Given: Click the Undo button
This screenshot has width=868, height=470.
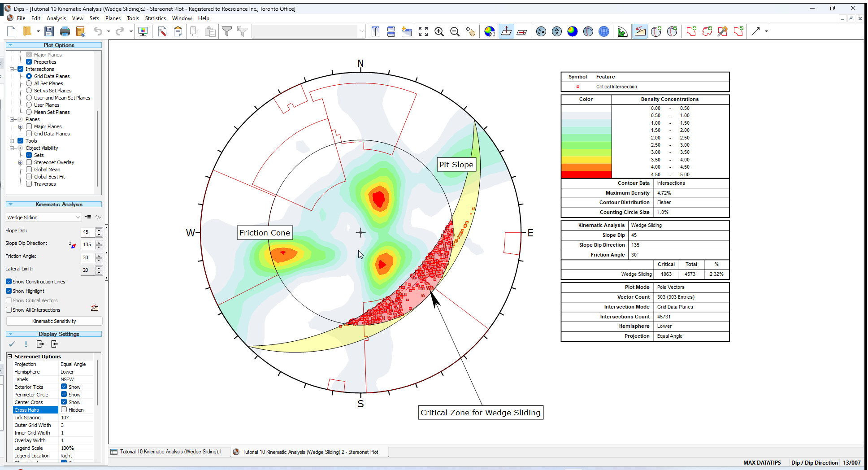Looking at the screenshot, I should pyautogui.click(x=98, y=31).
